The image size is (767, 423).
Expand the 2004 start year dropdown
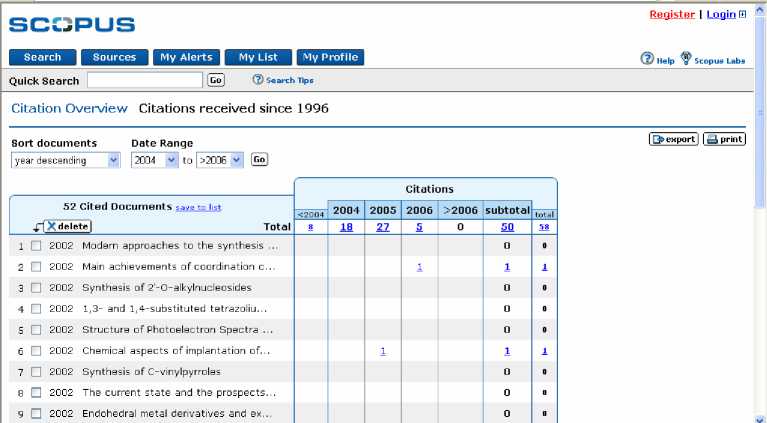[171, 160]
